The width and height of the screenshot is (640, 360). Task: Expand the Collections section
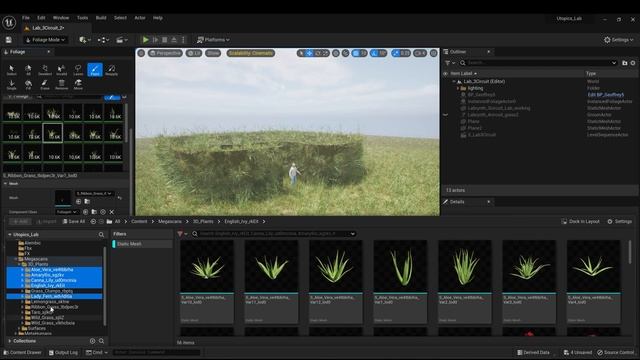point(10,341)
